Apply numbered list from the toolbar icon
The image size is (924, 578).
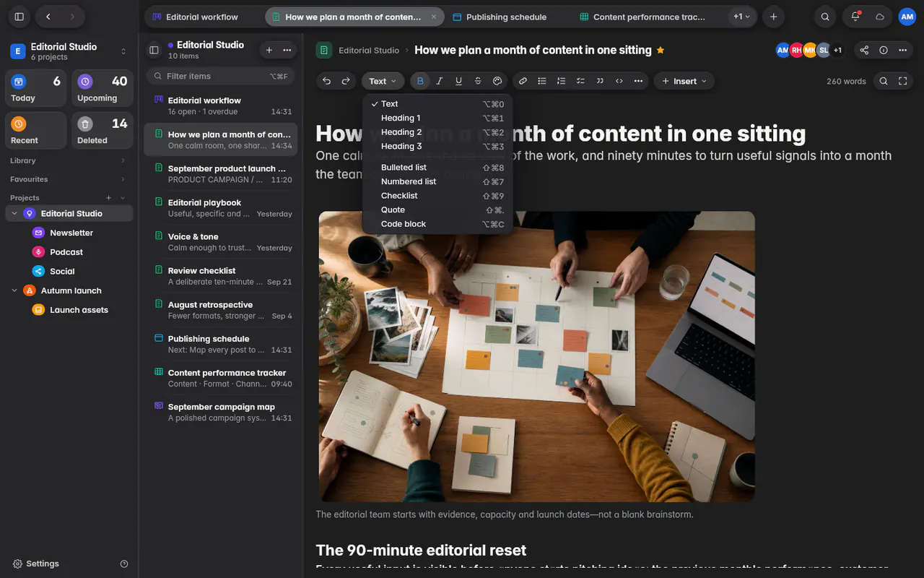[x=561, y=81]
